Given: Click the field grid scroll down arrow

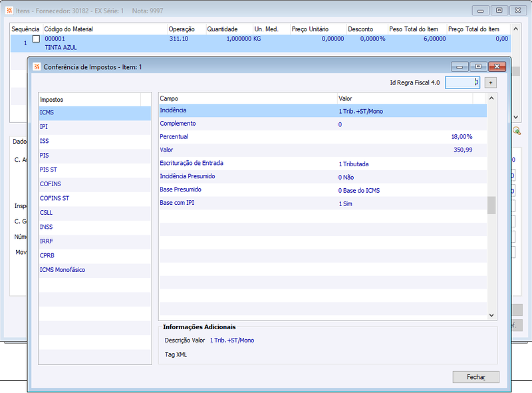Looking at the screenshot, I should (491, 315).
